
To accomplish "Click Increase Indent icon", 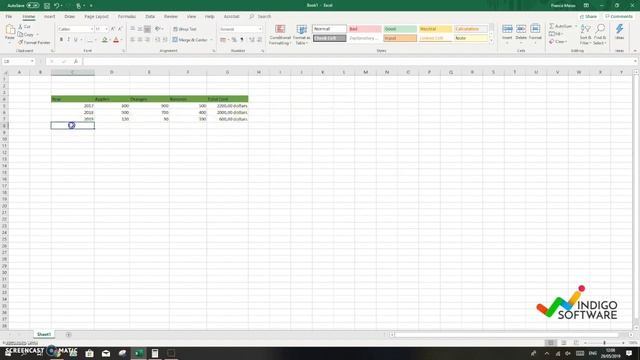I will click(165, 40).
